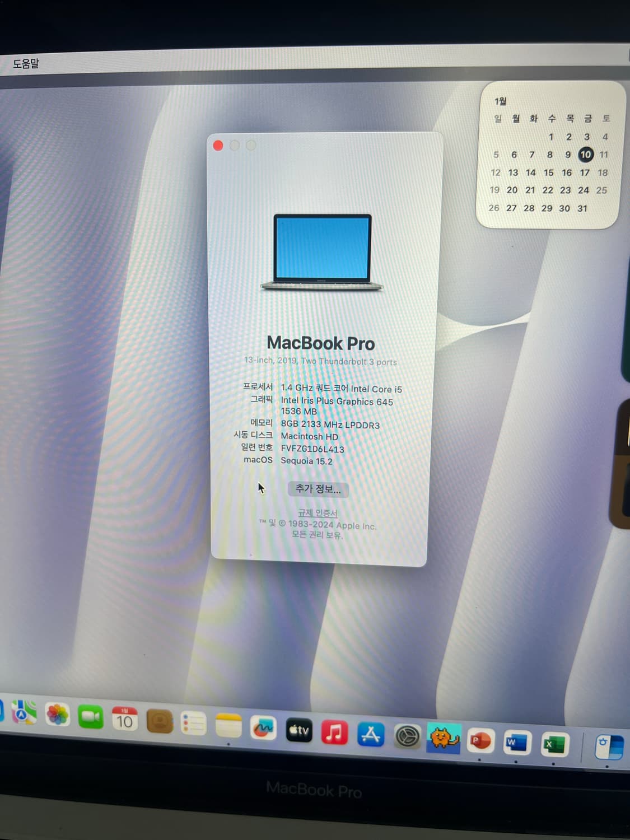Viewport: 630px width, 840px height.
Task: Open the App Store in the dock
Action: (x=371, y=734)
